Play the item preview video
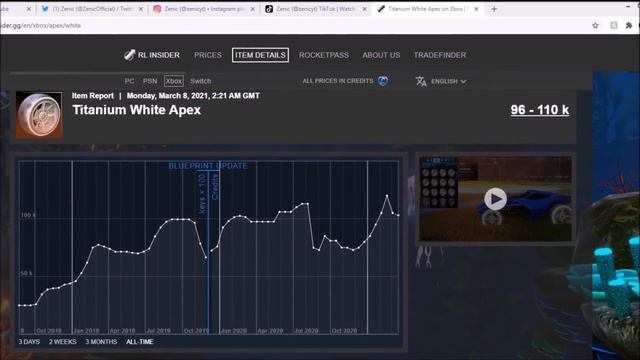Screen dimensions: 640x360 click(x=496, y=199)
